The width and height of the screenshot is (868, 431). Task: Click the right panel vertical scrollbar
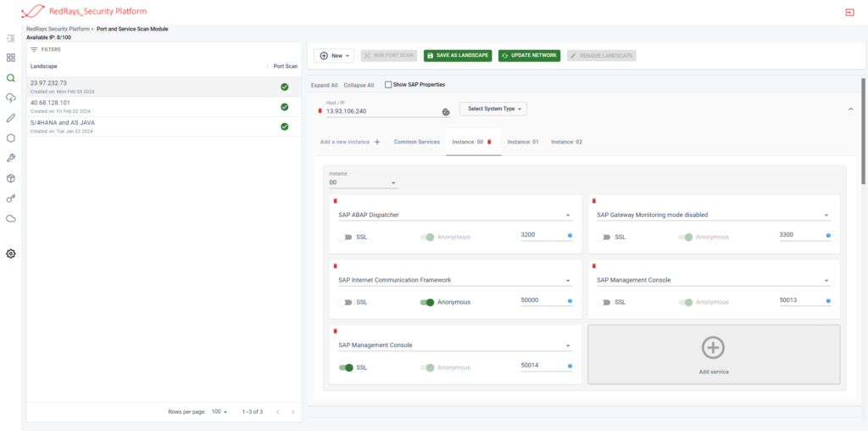tap(864, 131)
